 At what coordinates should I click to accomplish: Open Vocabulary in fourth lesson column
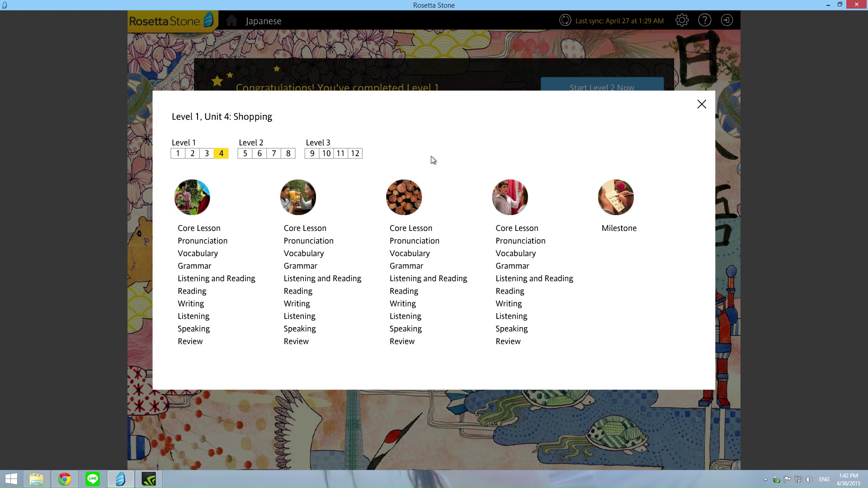[516, 253]
